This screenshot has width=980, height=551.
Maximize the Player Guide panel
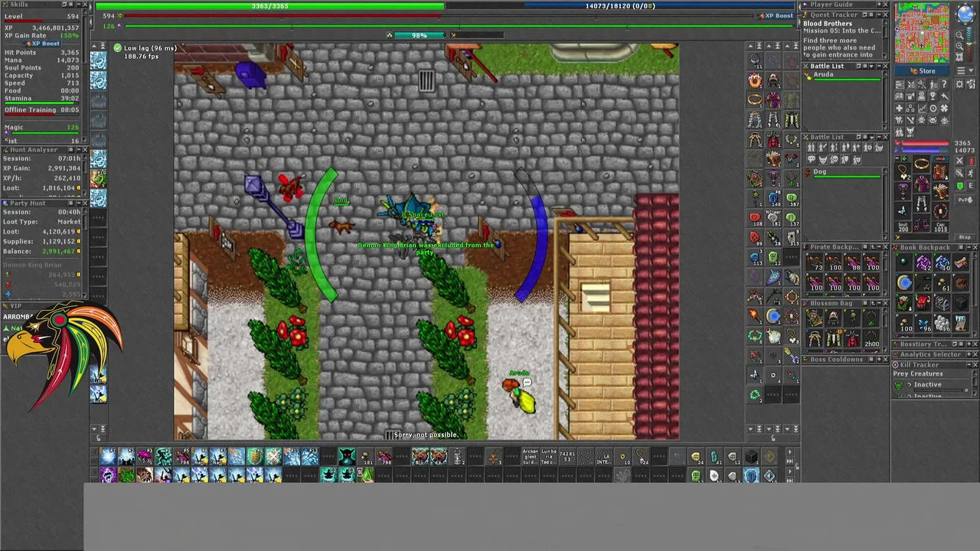pos(879,5)
